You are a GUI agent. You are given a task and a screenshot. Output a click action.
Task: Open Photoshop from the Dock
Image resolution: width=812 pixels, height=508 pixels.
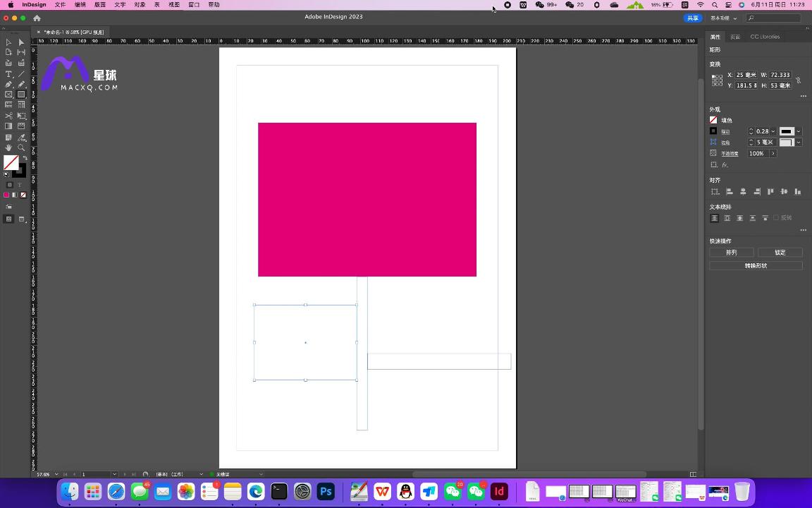[326, 491]
